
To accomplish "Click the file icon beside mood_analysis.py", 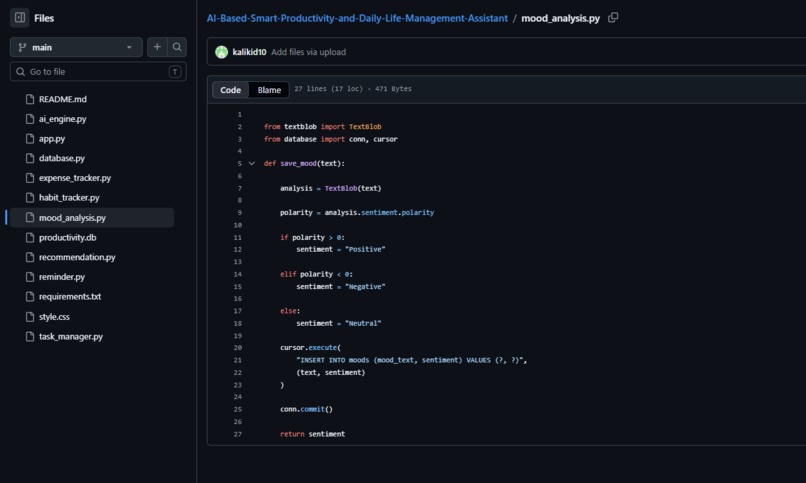I will tap(30, 218).
